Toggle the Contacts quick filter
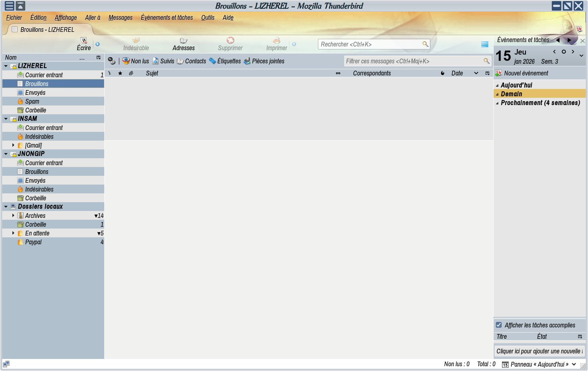 pos(191,61)
